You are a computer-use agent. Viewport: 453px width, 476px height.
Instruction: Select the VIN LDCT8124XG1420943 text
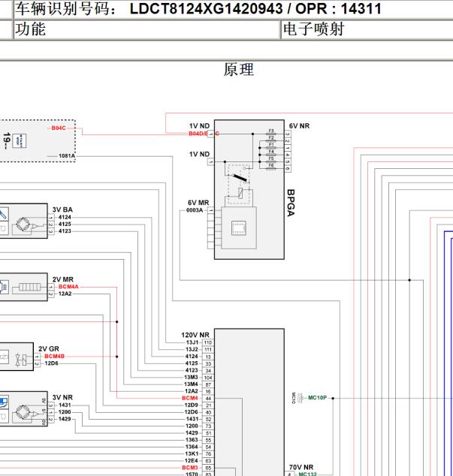(x=207, y=8)
